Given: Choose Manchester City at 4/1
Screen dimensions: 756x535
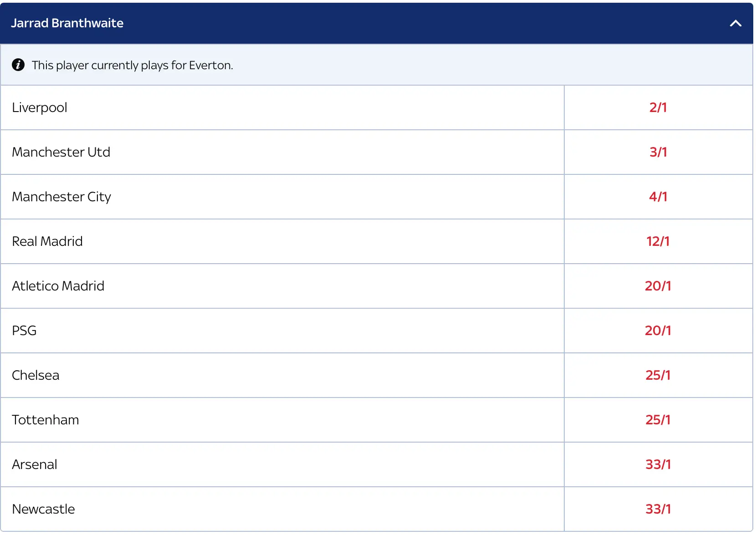Looking at the screenshot, I should tap(658, 197).
